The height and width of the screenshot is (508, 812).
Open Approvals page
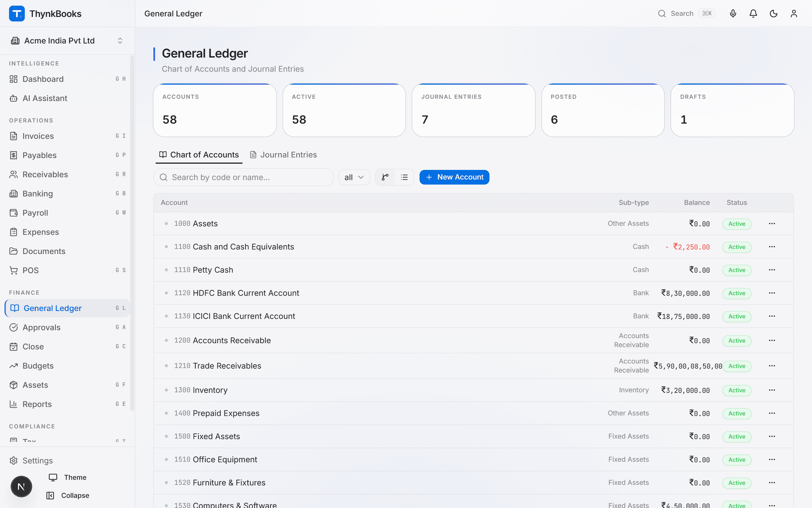[x=67, y=327]
